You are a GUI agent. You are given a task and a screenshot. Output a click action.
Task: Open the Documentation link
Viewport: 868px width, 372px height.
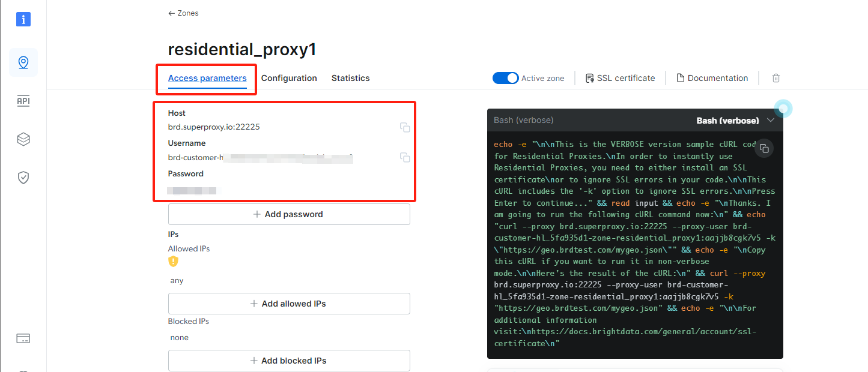pyautogui.click(x=712, y=78)
